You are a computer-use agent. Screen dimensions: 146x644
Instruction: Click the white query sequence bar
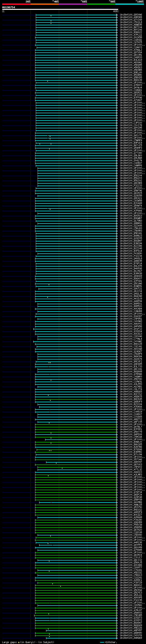click(x=60, y=10)
